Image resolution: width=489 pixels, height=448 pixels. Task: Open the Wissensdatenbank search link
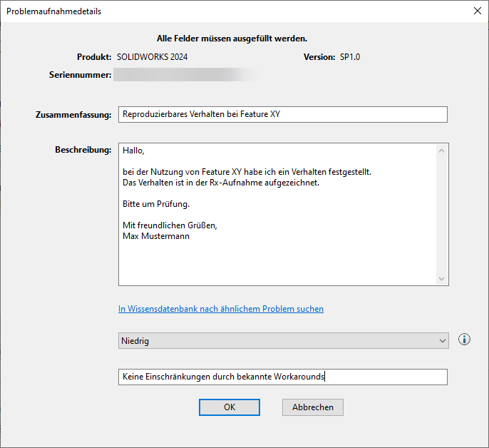221,309
